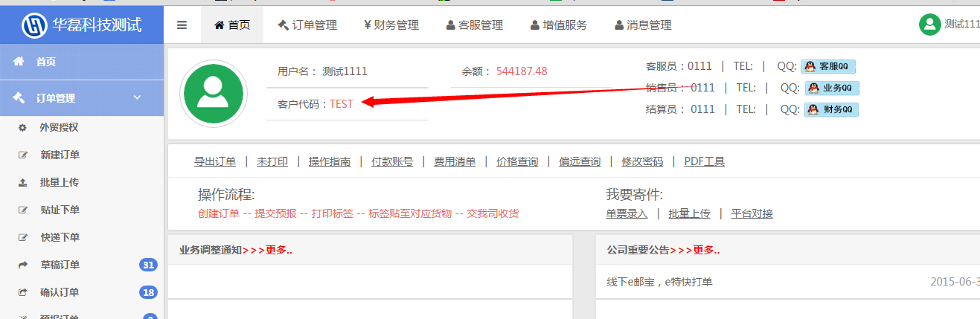Screen dimensions: 980x319
Task: Select 草稿订单 in the sidebar
Action: coord(60,265)
